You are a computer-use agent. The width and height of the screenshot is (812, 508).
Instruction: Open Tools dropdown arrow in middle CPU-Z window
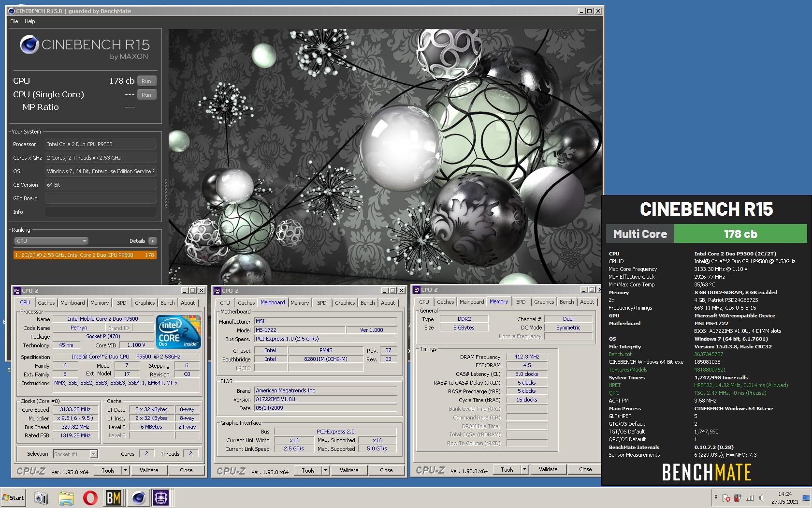325,470
